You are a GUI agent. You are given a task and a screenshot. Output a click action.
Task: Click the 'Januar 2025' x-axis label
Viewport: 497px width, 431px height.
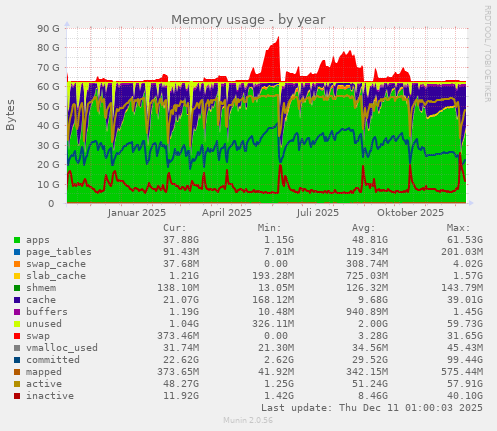click(x=137, y=213)
